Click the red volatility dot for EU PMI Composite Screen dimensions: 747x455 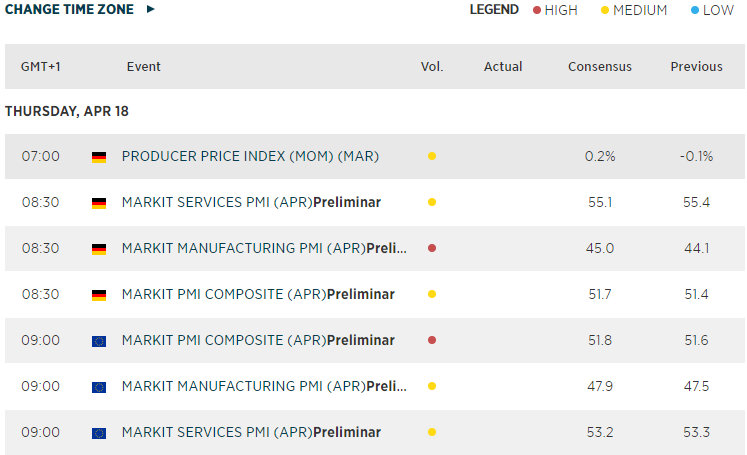point(431,341)
